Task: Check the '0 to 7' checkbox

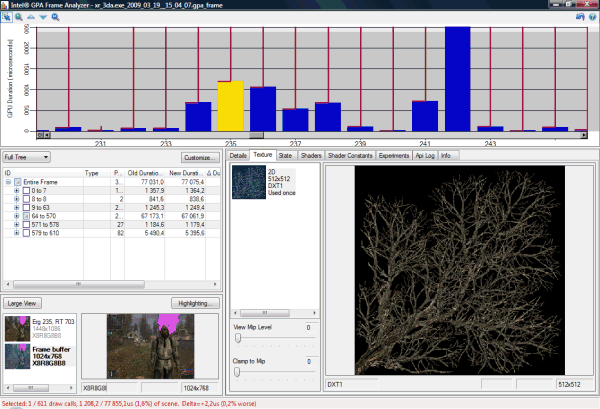Action: coord(27,190)
